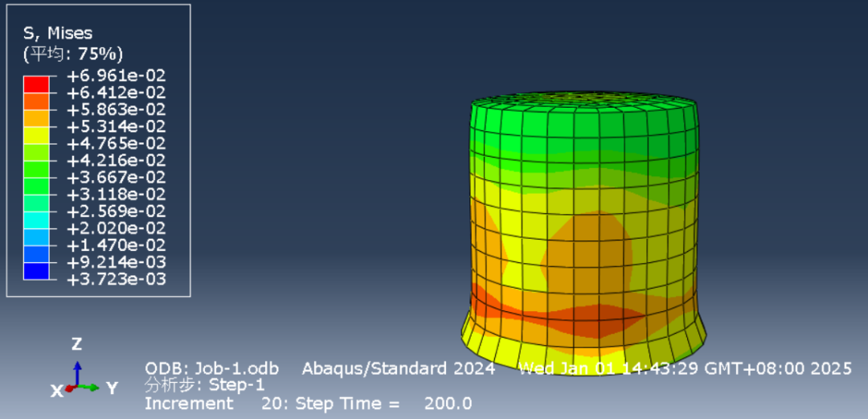Click the 平均: 75% averaging label
The width and height of the screenshot is (868, 419).
click(x=72, y=54)
